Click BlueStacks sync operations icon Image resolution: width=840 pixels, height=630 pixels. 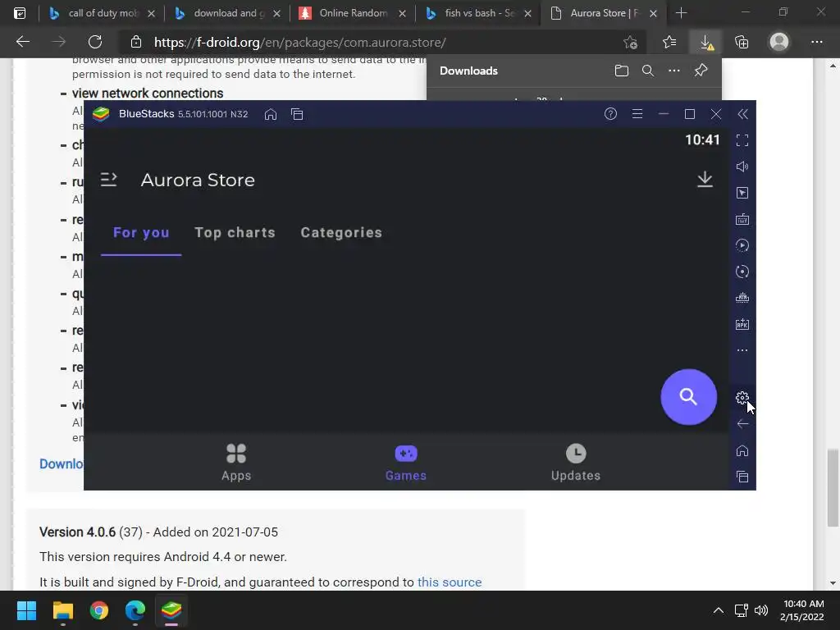[x=742, y=272]
